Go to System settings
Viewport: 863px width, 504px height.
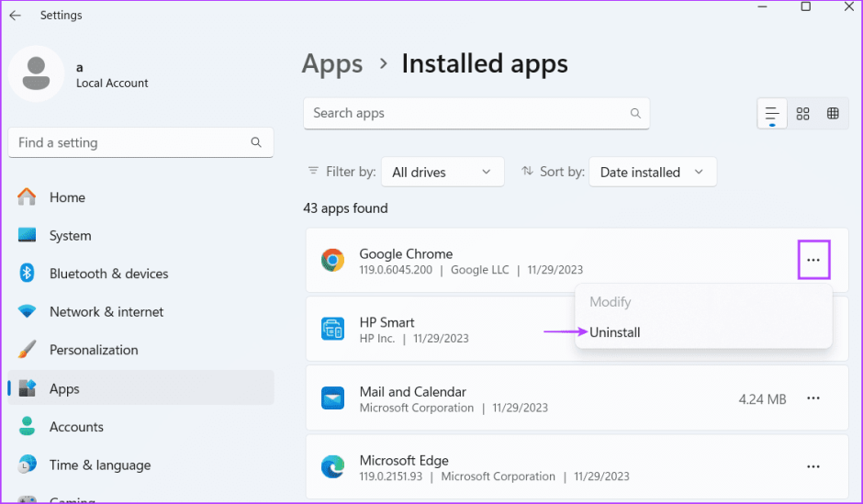click(x=70, y=236)
